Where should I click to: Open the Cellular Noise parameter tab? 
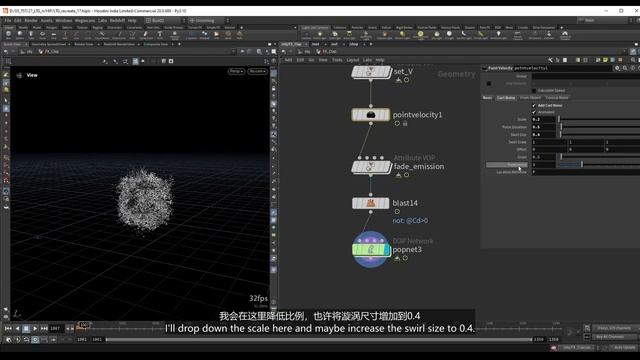point(557,98)
